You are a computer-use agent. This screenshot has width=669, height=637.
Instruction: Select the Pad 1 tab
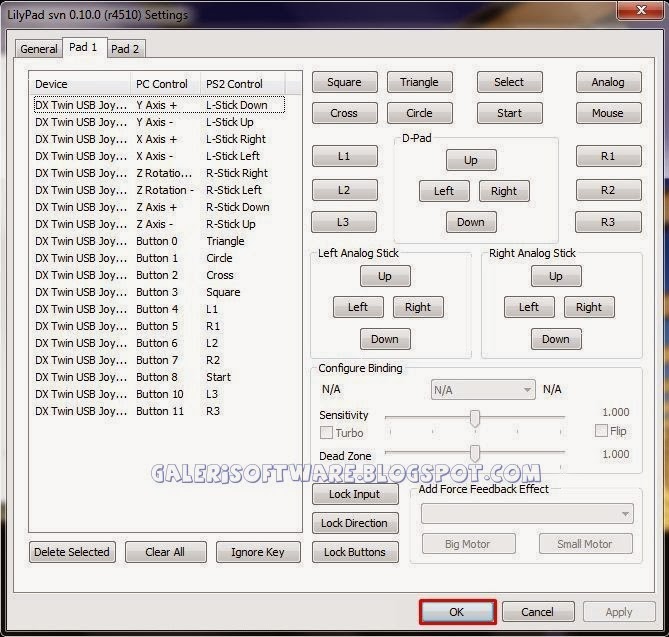pos(84,47)
